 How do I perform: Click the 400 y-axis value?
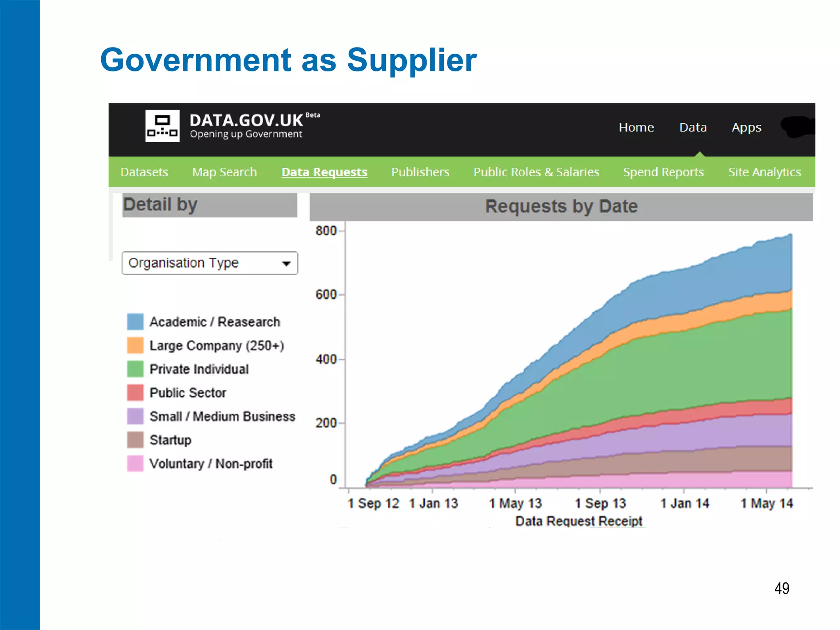(x=326, y=359)
